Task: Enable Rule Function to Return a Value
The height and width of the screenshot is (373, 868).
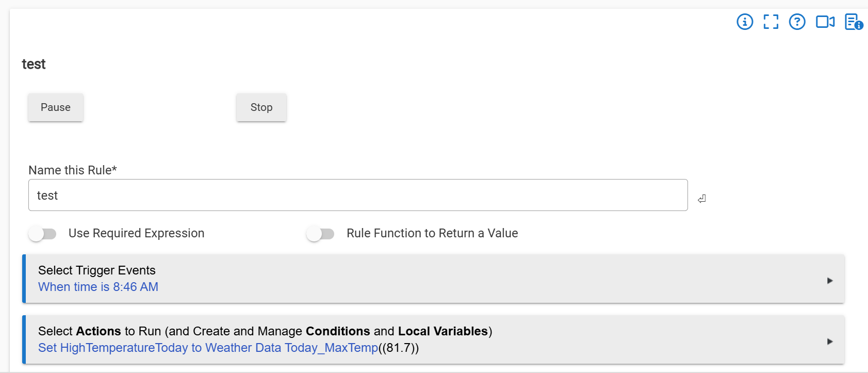Action: pos(320,234)
